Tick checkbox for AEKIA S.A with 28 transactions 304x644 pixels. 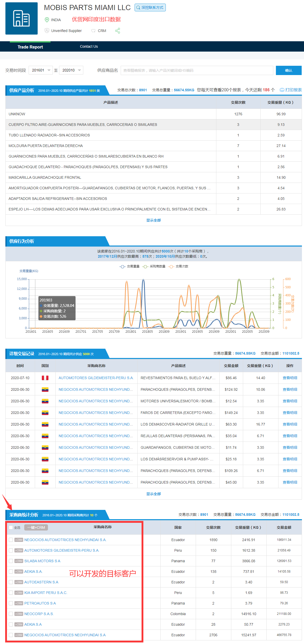[11, 624]
